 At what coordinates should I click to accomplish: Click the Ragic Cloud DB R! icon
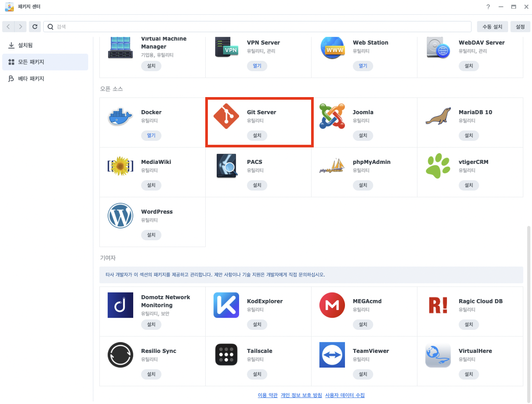tap(438, 305)
